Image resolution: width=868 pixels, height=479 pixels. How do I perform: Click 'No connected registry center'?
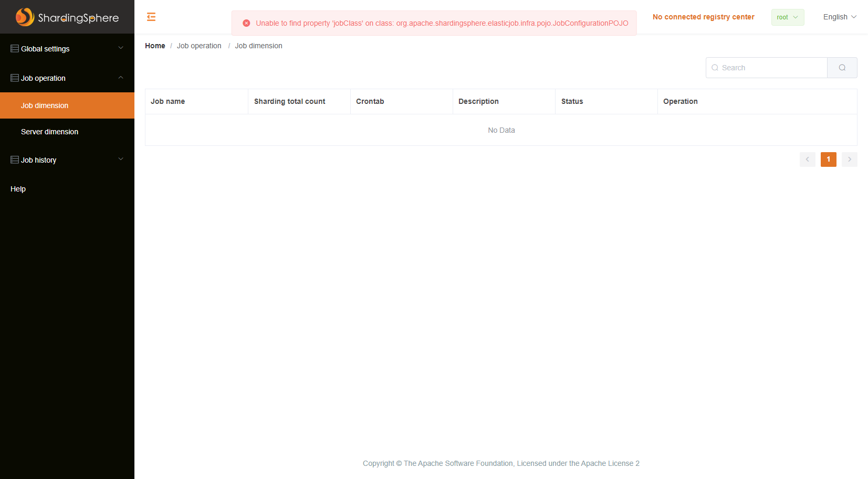[703, 17]
